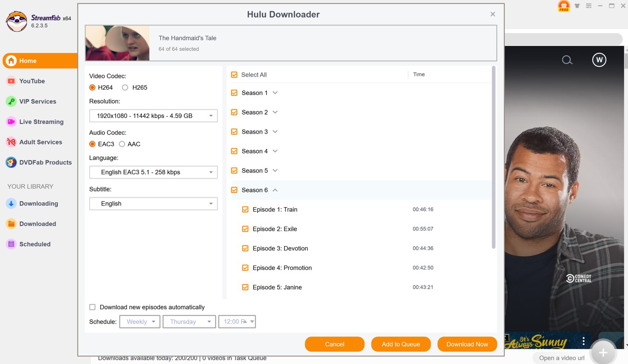Choose the EAC3 audio codec
Image resolution: width=628 pixels, height=364 pixels.
pos(92,144)
